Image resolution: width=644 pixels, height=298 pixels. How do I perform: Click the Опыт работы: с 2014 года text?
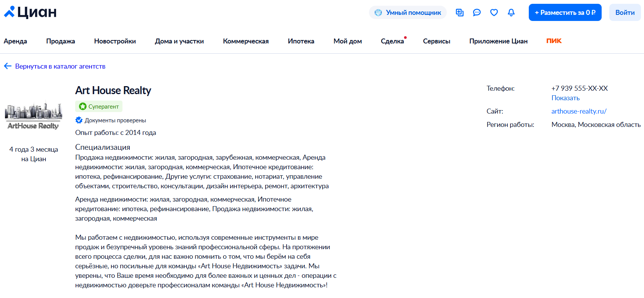pos(116,133)
